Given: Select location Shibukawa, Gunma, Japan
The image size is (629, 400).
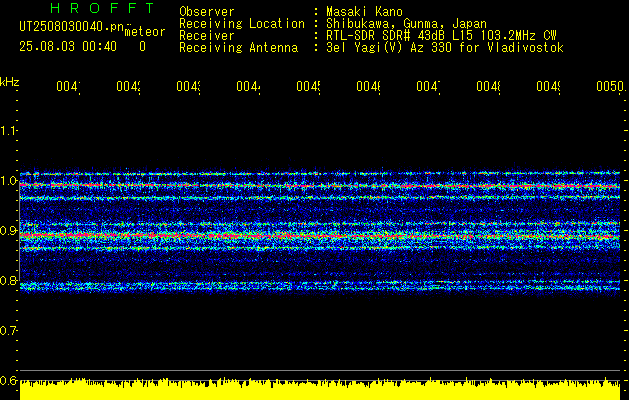Looking at the screenshot, I should [x=406, y=24].
